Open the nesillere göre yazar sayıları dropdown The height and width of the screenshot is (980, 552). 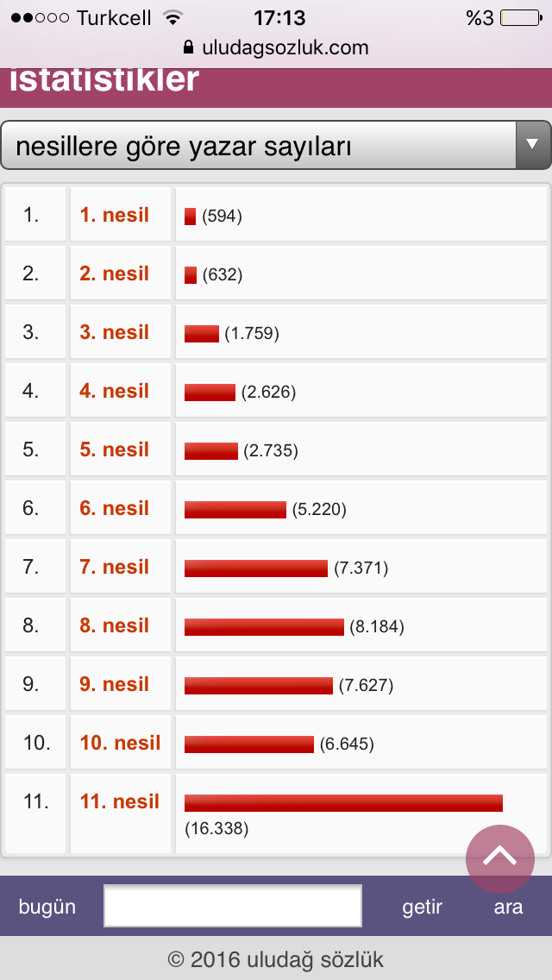[x=259, y=146]
